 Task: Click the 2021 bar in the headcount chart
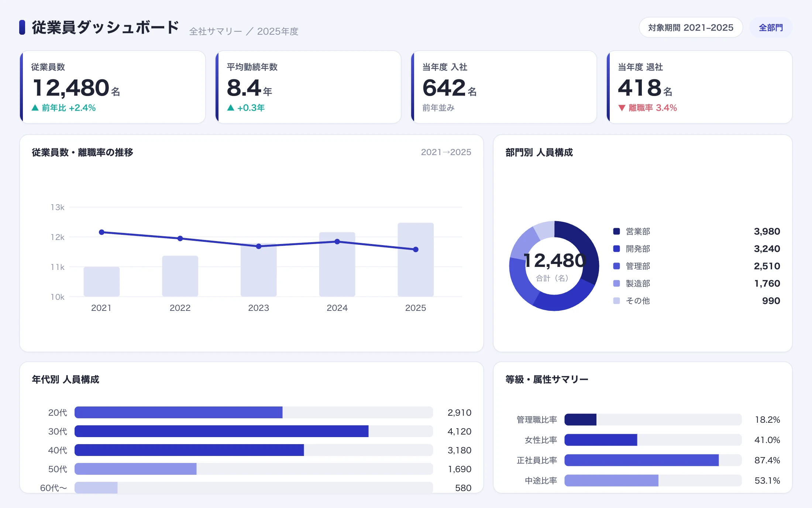101,282
